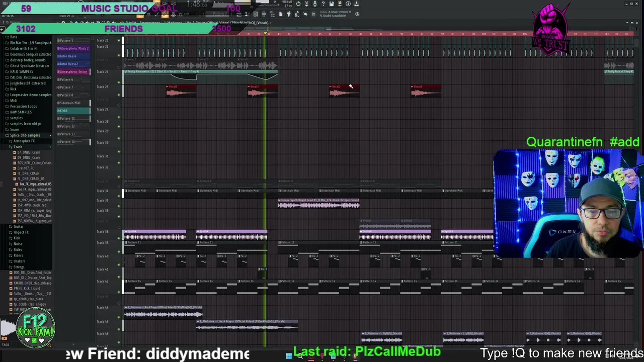Select Atmospheric Pluck 2 in pattern picker

point(73,48)
